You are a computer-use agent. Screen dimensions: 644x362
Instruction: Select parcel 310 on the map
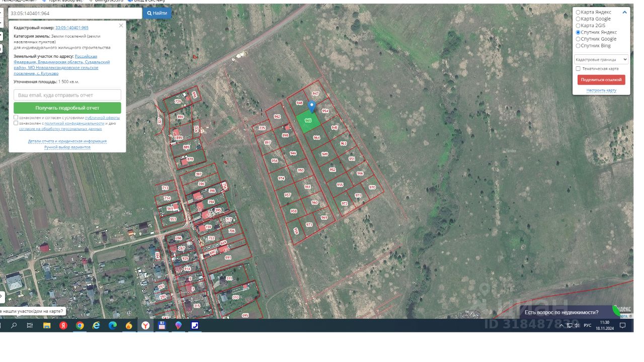pos(235,297)
